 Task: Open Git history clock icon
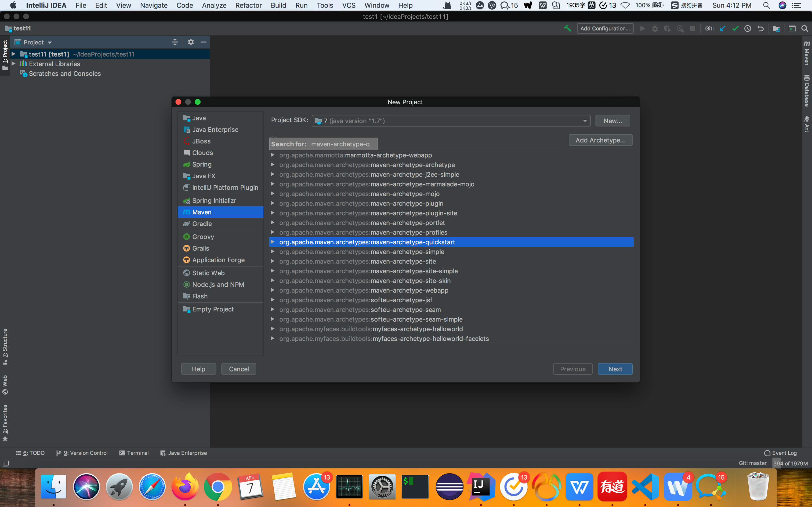[x=748, y=28]
